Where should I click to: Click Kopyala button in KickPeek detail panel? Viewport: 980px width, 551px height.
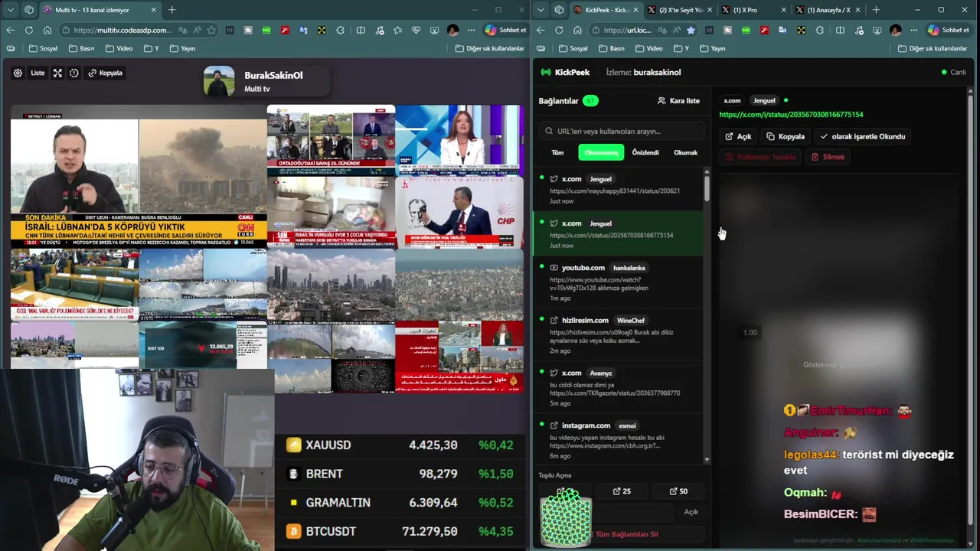pos(786,136)
